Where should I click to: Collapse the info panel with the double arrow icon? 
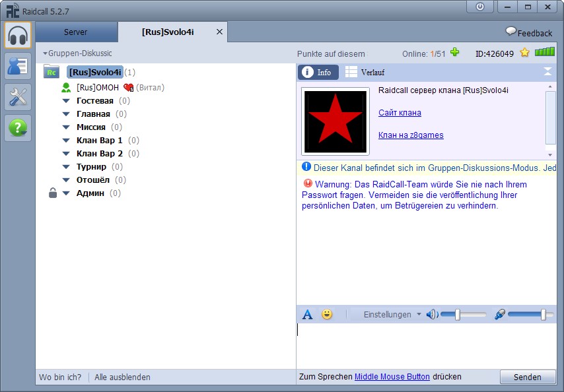(x=547, y=71)
